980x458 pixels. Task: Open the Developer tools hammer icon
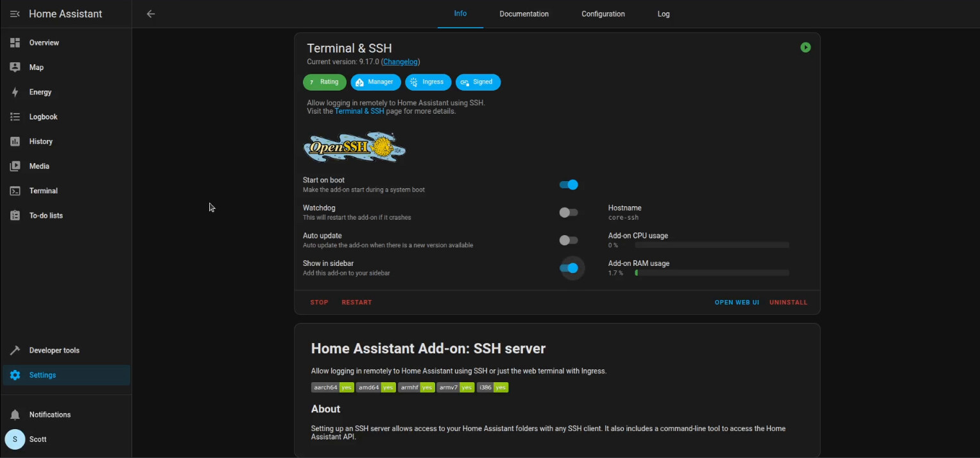point(15,351)
